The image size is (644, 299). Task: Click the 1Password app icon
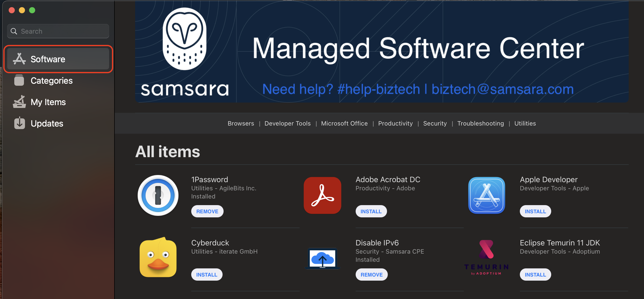pyautogui.click(x=158, y=196)
